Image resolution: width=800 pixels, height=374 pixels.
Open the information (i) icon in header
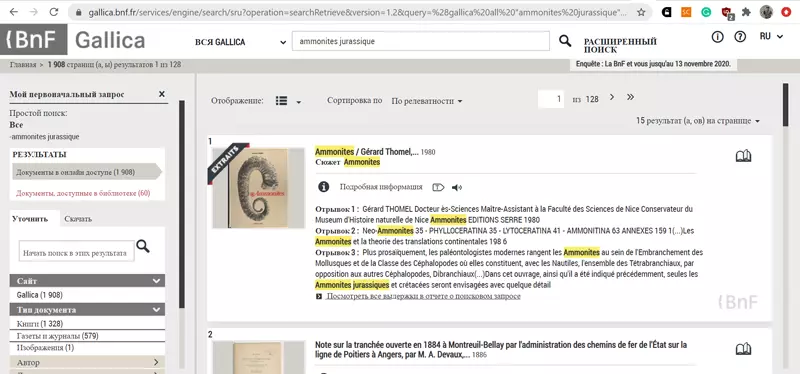[x=717, y=37]
